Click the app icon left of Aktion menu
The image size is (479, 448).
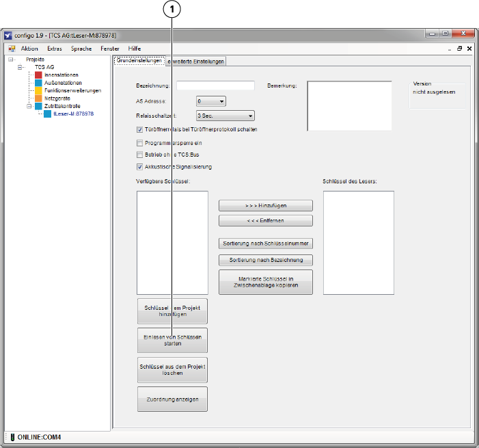[x=11, y=49]
